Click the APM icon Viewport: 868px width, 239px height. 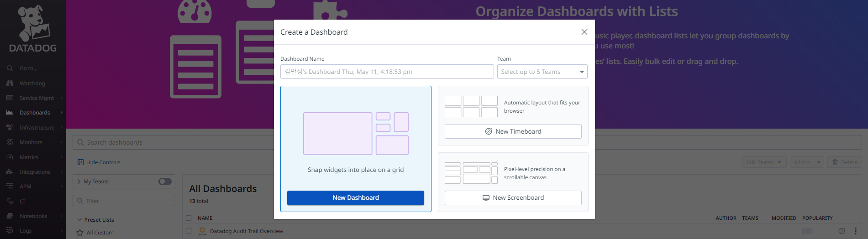pos(10,187)
